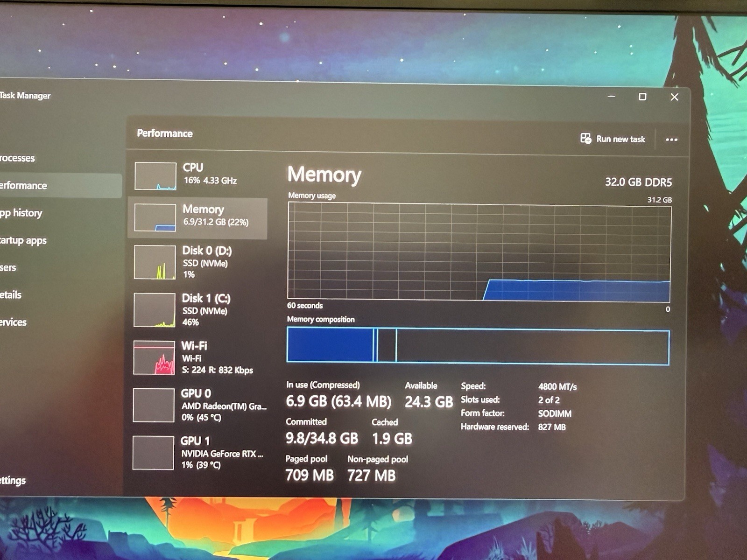This screenshot has height=560, width=747.
Task: Go to Processes in the sidebar
Action: (17, 158)
